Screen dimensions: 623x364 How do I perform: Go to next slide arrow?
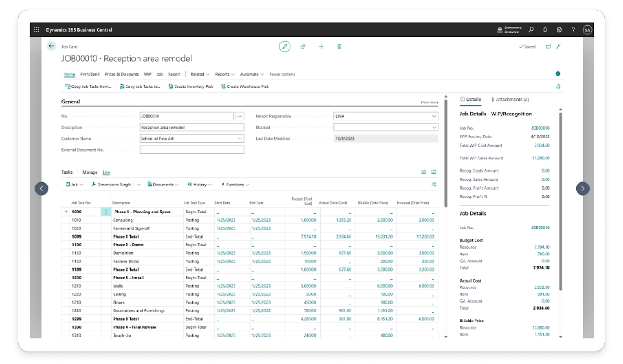pos(583,188)
